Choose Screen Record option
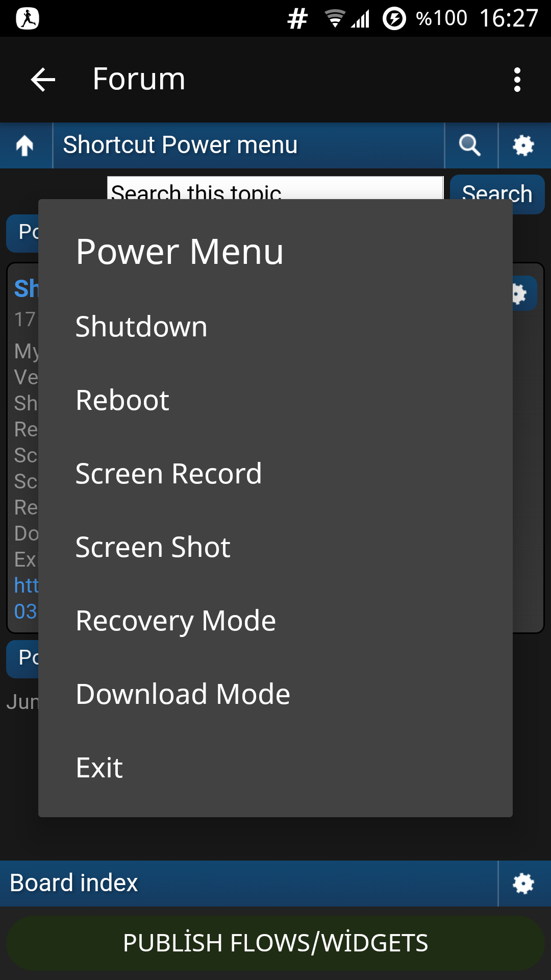Viewport: 551px width, 980px height. click(275, 474)
